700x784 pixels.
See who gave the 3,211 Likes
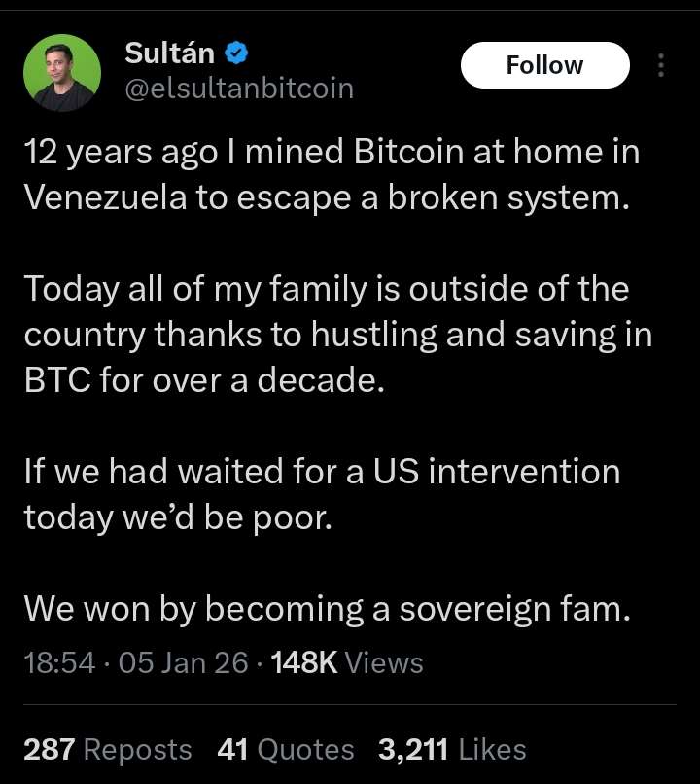(x=452, y=749)
